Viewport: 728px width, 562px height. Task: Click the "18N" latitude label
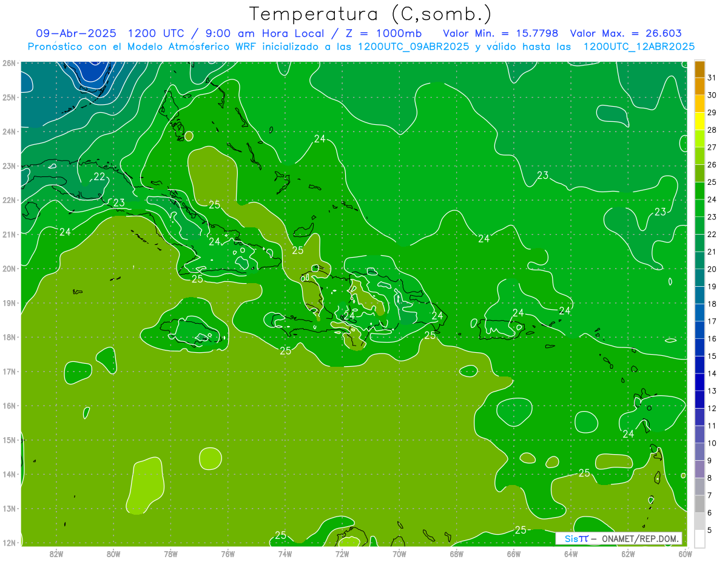[9, 337]
